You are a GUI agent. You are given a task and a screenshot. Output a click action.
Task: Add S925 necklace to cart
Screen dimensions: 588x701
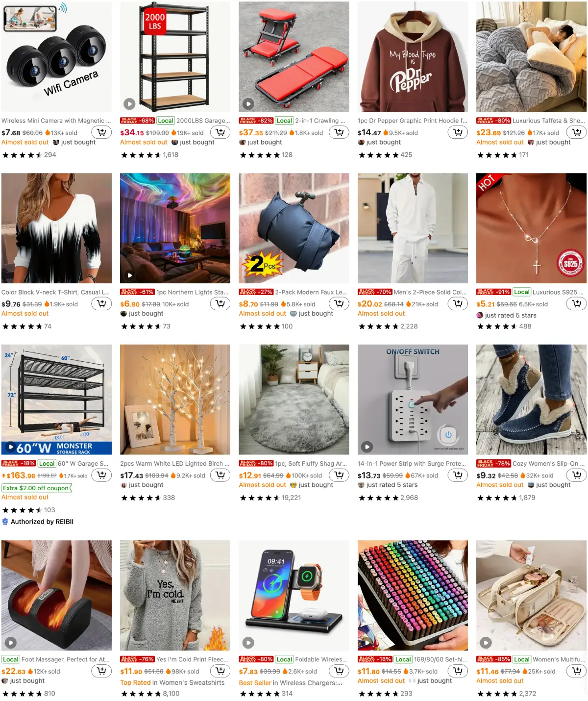576,304
